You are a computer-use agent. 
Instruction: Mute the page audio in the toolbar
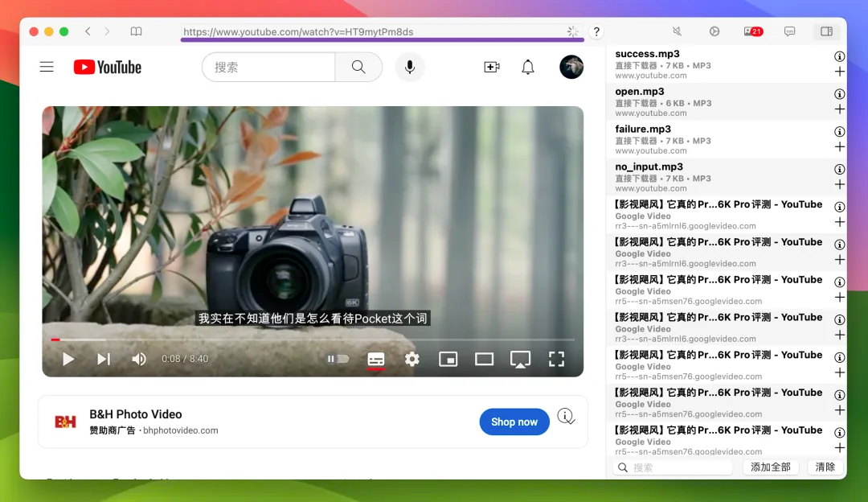click(x=677, y=31)
